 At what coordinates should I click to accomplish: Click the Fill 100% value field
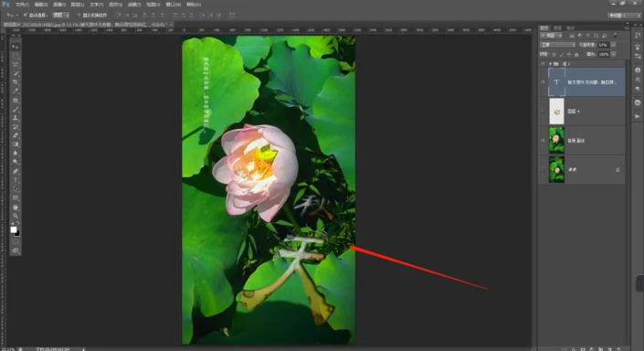pyautogui.click(x=603, y=54)
